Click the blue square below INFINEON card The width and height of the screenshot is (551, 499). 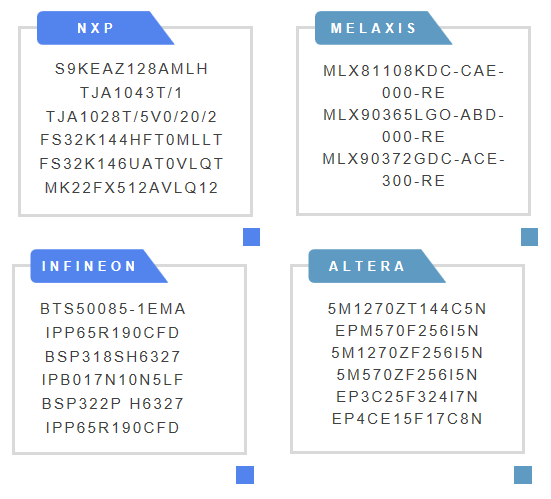tap(245, 475)
